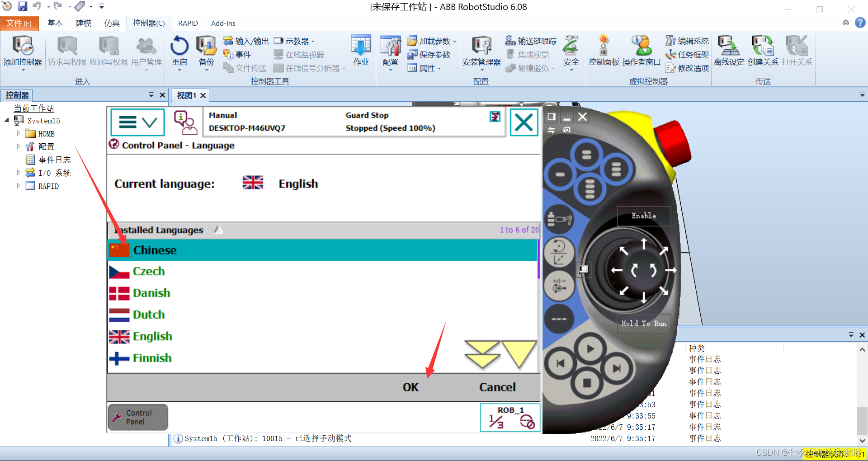Select Czech in the language list
Viewport: 868px width, 461px height.
click(322, 272)
